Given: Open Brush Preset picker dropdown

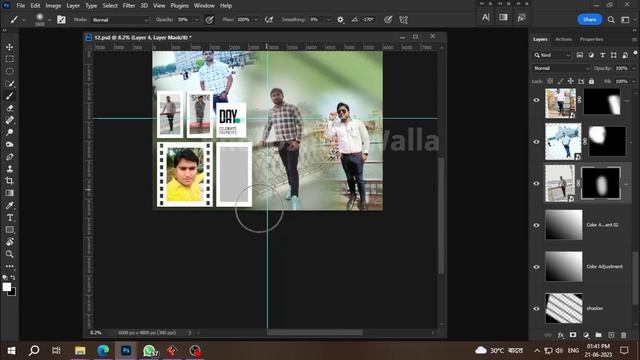Looking at the screenshot, I should (49, 20).
